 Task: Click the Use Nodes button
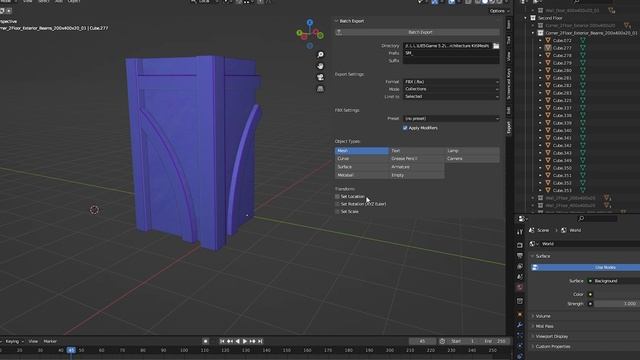586,267
